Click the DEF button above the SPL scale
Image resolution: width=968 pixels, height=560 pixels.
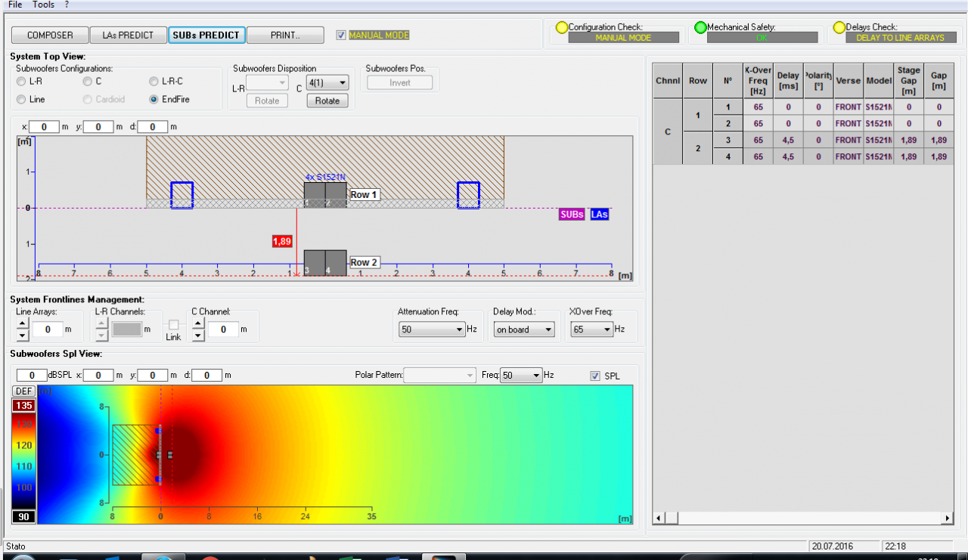(x=24, y=391)
